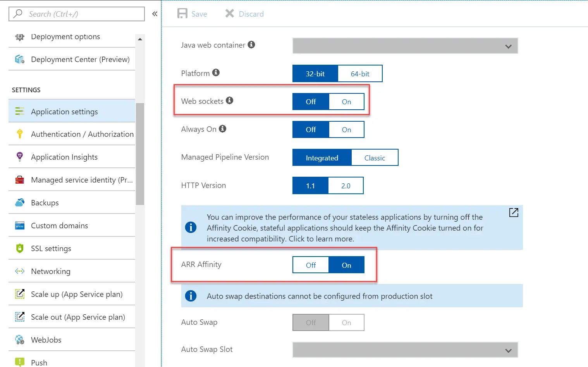Click the Save disk icon
The image size is (588, 367).
click(x=182, y=14)
